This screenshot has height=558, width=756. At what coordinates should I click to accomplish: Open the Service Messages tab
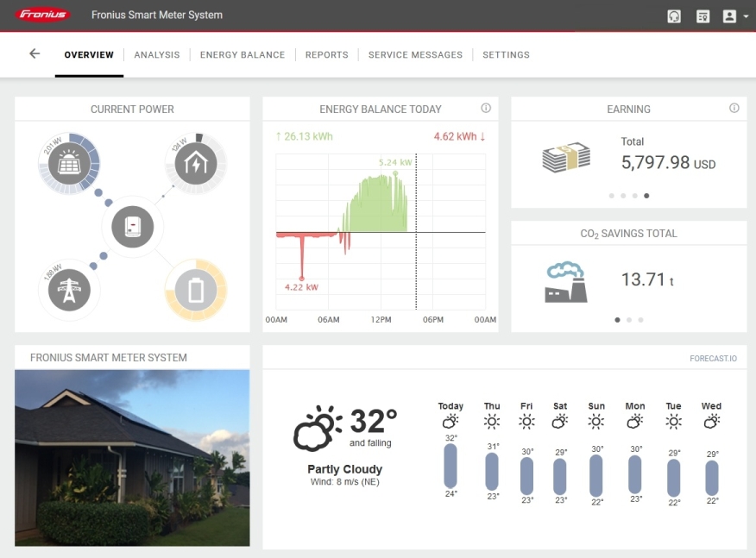pyautogui.click(x=415, y=55)
